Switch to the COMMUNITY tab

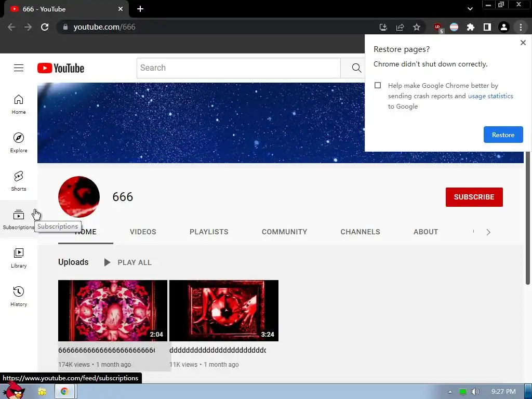click(x=284, y=232)
